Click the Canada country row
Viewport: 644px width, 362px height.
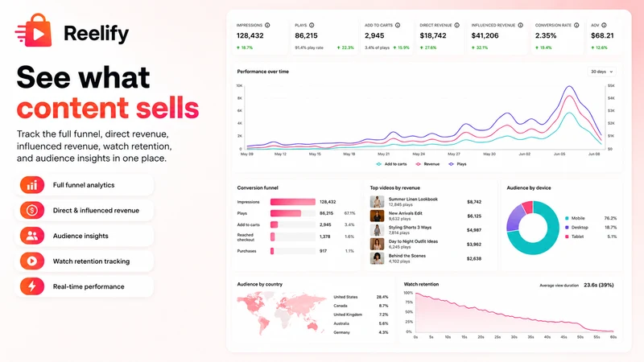point(361,306)
